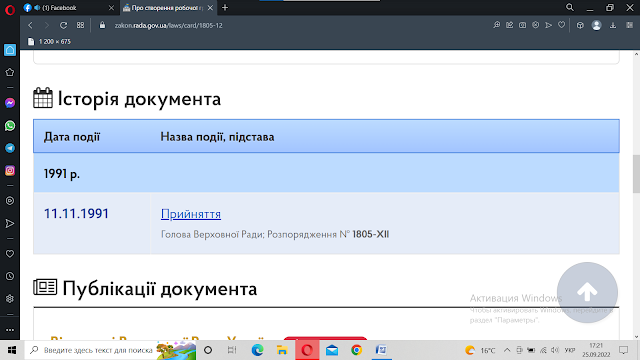Image resolution: width=640 pixels, height=360 pixels.
Task: Click the Дата події column header
Action: click(72, 137)
